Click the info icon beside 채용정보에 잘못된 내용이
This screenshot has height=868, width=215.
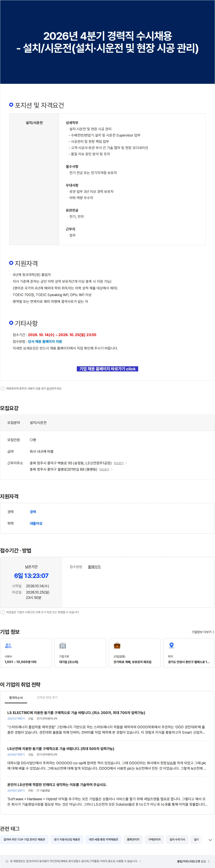[x=3, y=388]
